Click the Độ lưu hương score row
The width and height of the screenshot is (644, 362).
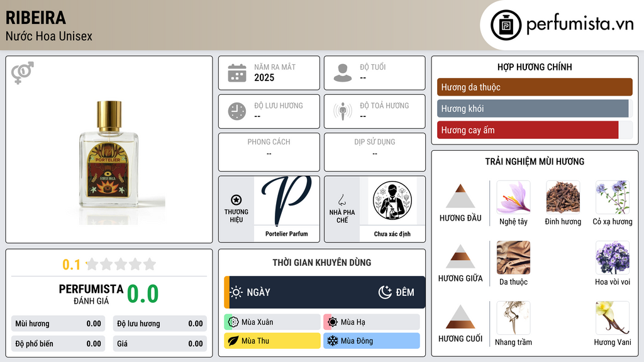160,324
